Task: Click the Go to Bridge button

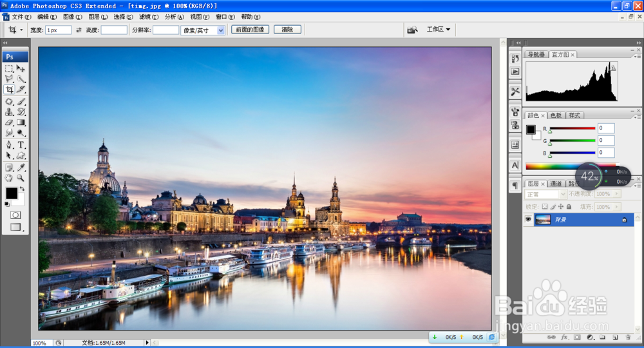Action: click(x=412, y=30)
